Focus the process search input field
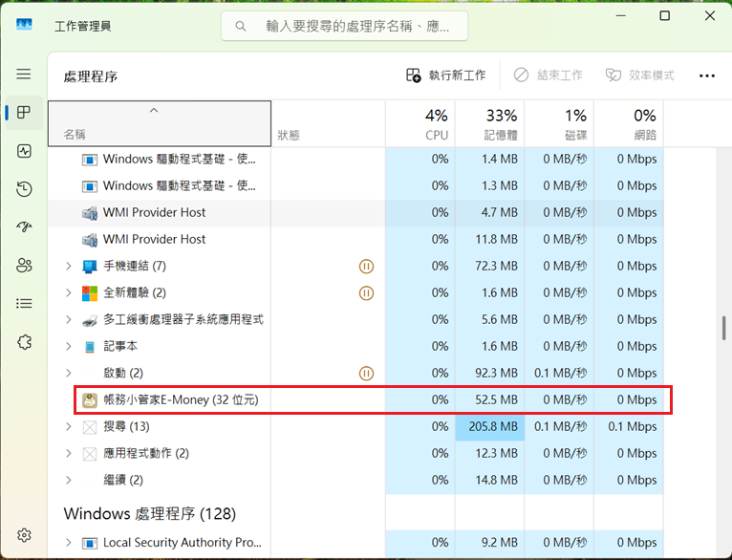The image size is (732, 560). [x=345, y=26]
